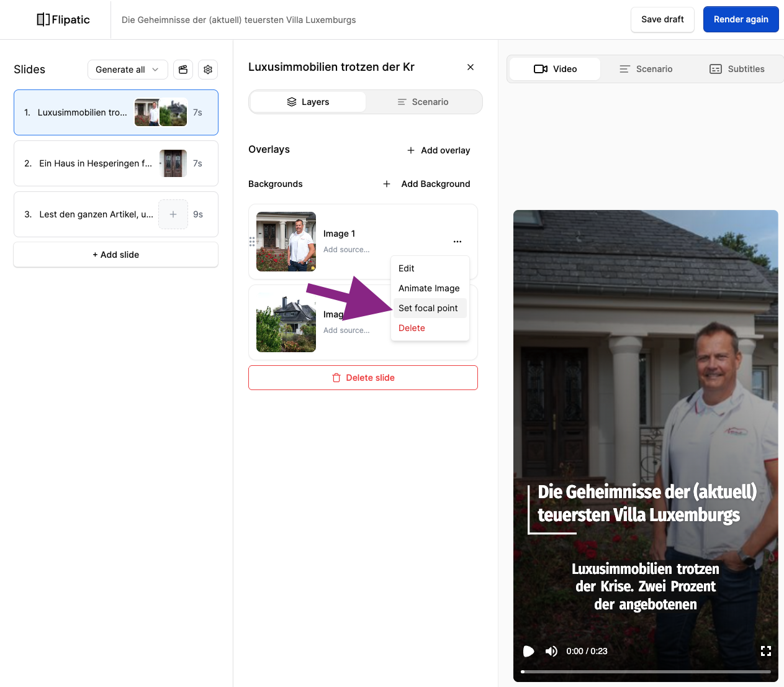
Task: Click Add Background
Action: (x=427, y=184)
